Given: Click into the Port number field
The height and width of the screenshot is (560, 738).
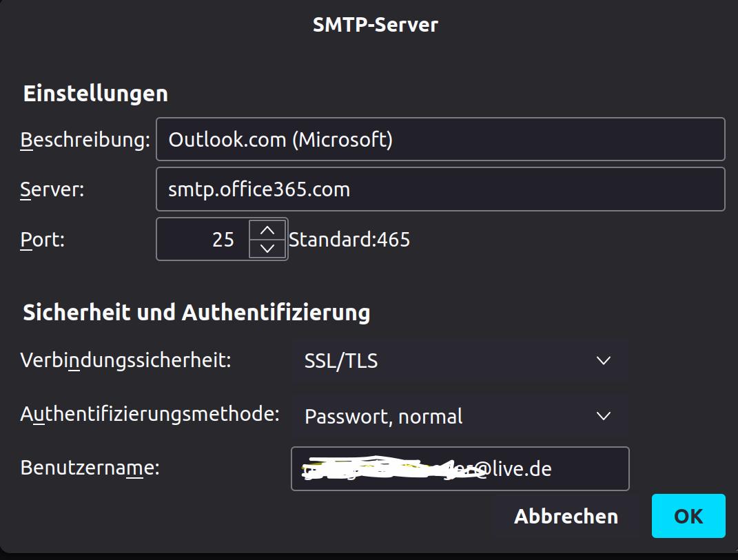Looking at the screenshot, I should (203, 239).
